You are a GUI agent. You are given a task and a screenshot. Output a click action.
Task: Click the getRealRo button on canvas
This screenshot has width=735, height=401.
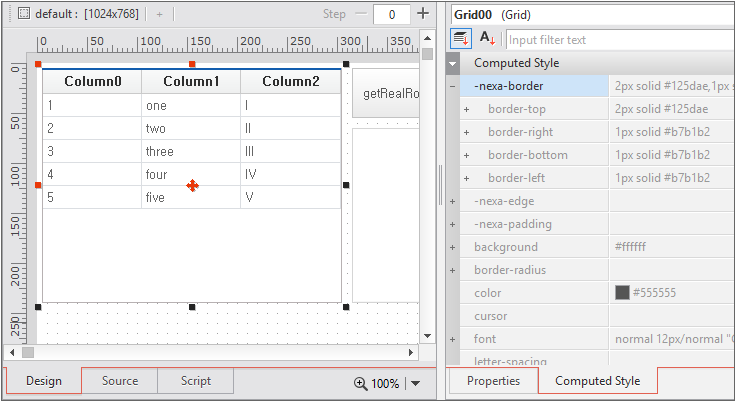click(388, 93)
